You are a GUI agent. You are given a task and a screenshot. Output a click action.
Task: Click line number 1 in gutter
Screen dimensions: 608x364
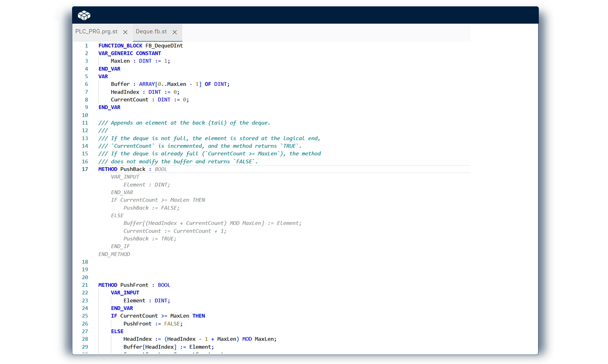(86, 45)
